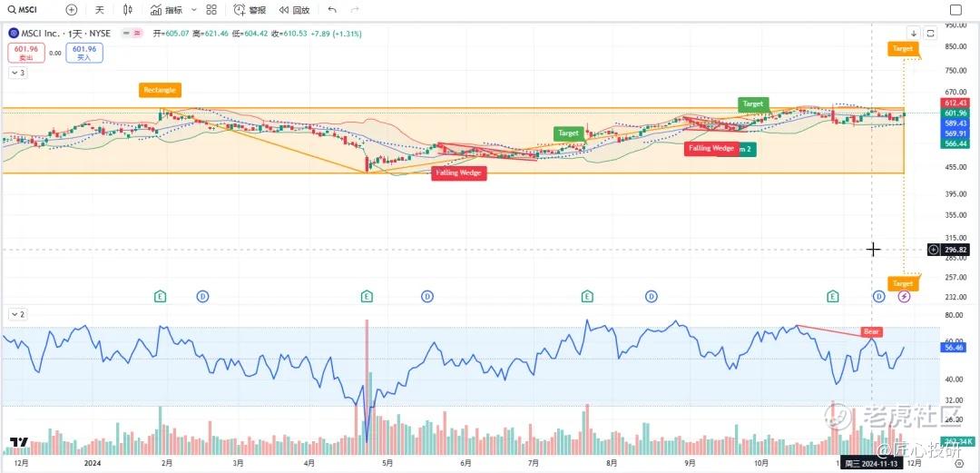Click the green Target label near October
The image size is (980, 473).
tap(752, 103)
